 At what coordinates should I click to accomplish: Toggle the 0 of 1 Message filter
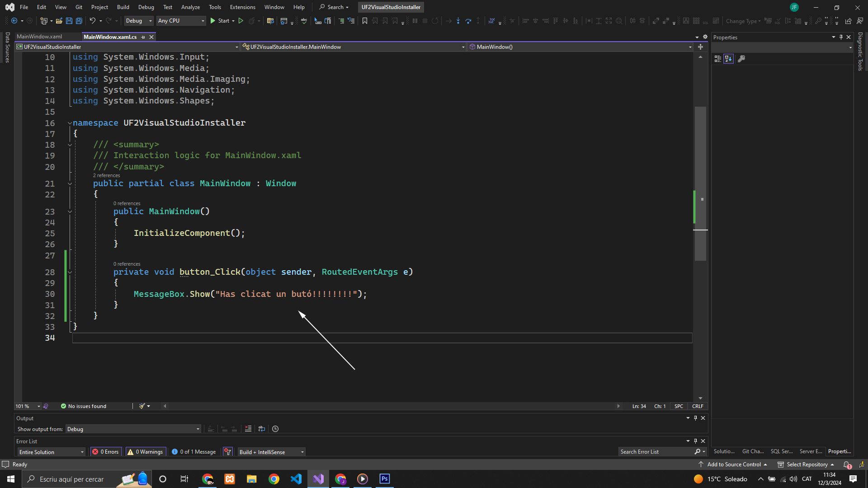point(194,452)
